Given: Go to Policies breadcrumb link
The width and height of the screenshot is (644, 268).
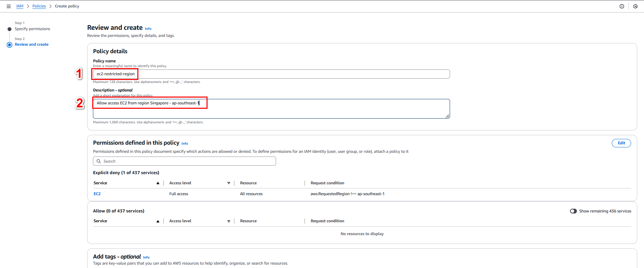Looking at the screenshot, I should 39,6.
